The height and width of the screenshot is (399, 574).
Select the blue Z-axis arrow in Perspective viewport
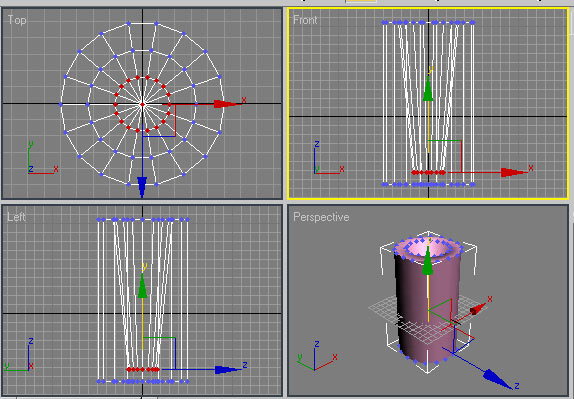[x=496, y=379]
